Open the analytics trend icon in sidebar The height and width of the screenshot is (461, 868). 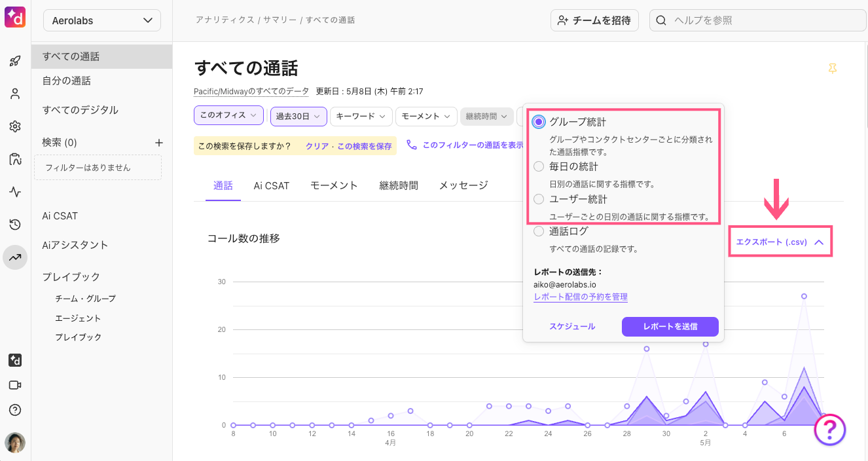(x=15, y=257)
